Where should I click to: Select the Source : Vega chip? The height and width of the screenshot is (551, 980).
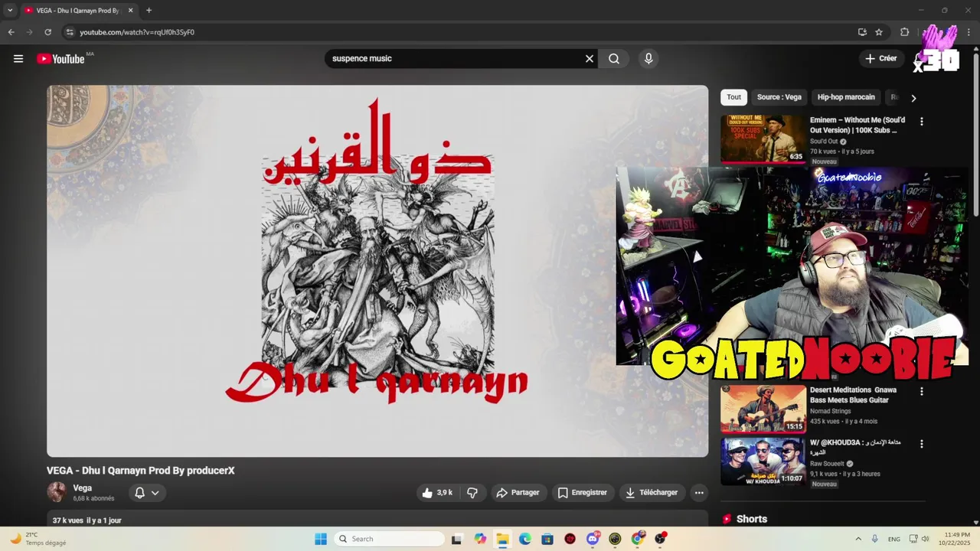click(779, 97)
